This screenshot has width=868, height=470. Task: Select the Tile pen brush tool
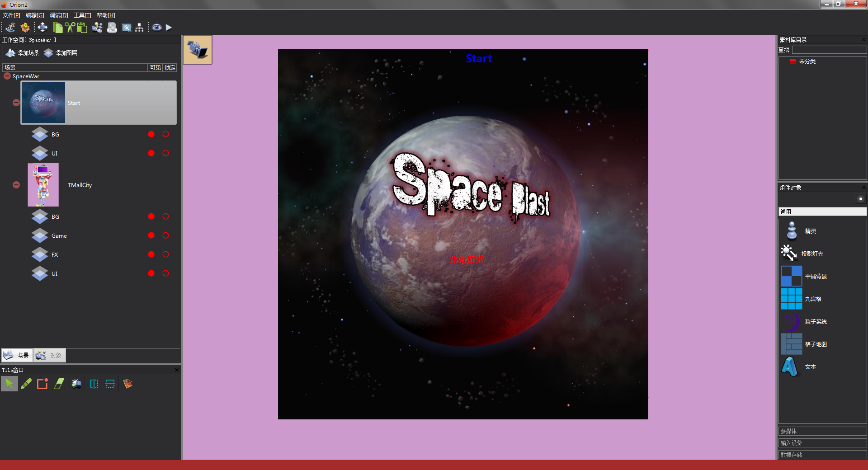point(26,384)
